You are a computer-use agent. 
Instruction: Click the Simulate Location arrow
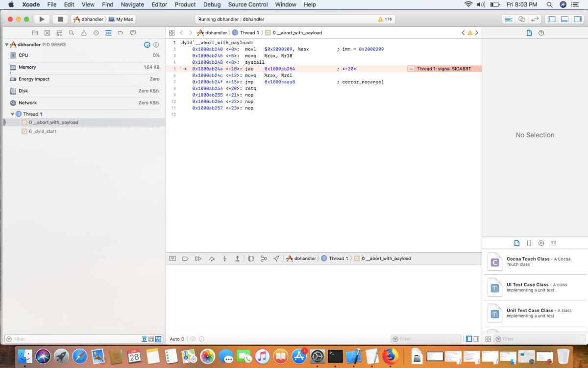276,259
